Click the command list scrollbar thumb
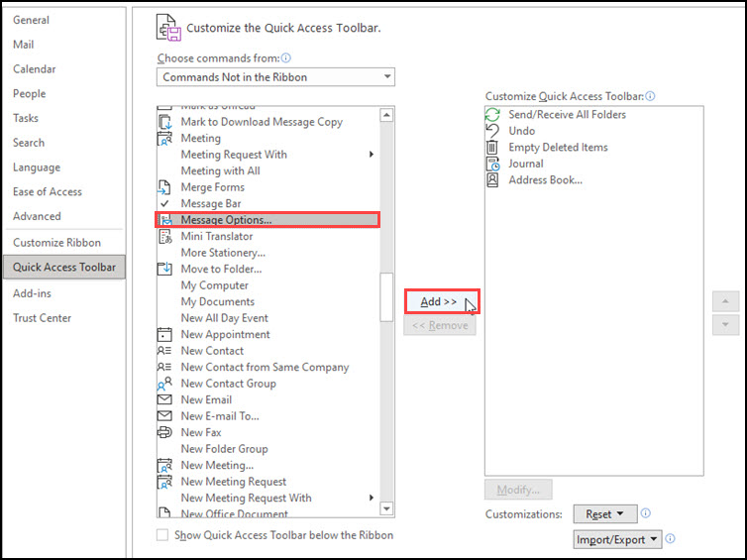This screenshot has width=747, height=560. 386,296
